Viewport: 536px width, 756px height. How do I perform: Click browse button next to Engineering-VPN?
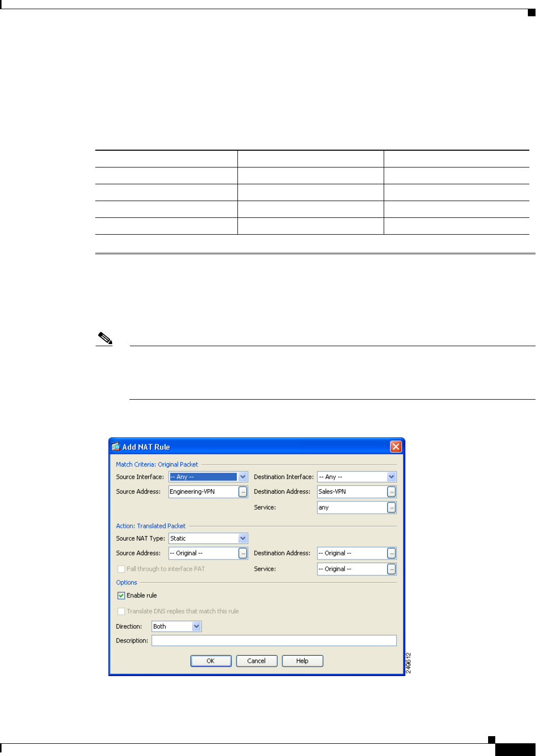pos(243,492)
